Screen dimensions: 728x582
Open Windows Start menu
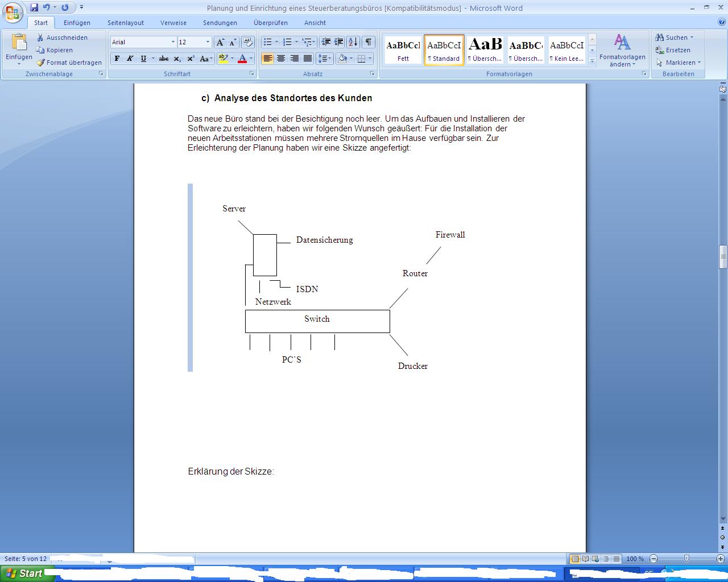[x=27, y=573]
